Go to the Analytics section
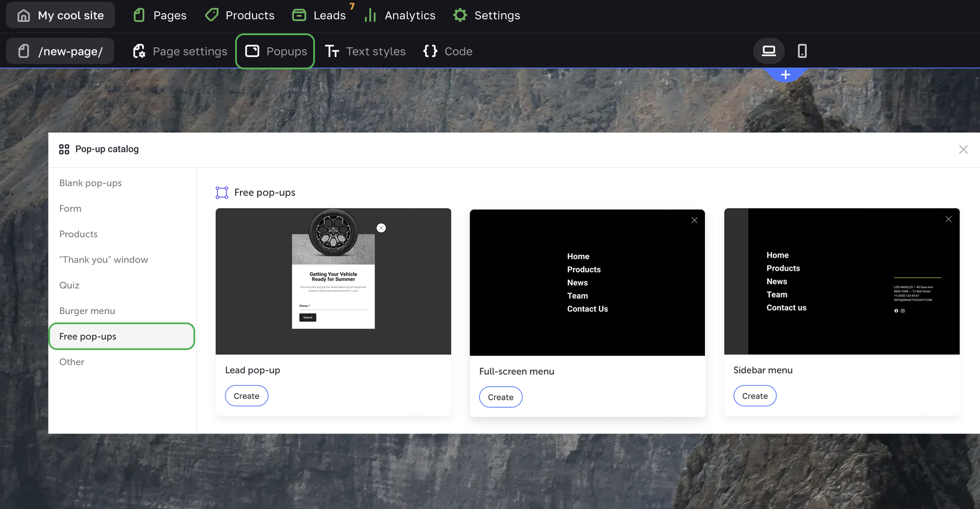The width and height of the screenshot is (980, 509). coord(400,15)
